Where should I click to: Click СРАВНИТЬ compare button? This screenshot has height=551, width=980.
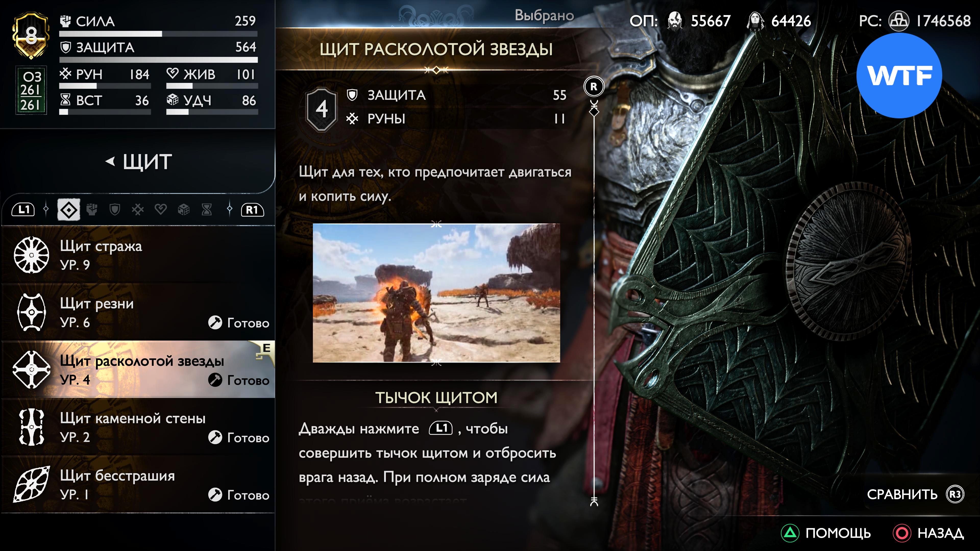pyautogui.click(x=915, y=494)
